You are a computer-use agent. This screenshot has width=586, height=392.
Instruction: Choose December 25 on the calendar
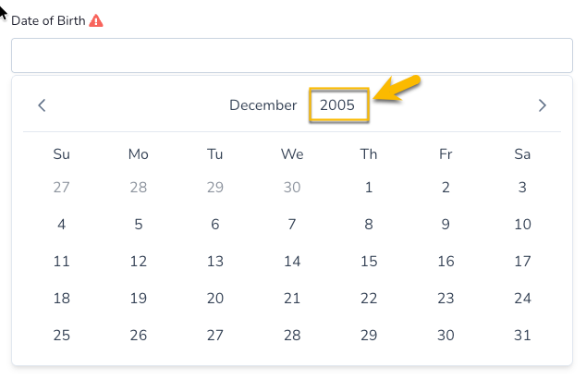[x=62, y=336]
